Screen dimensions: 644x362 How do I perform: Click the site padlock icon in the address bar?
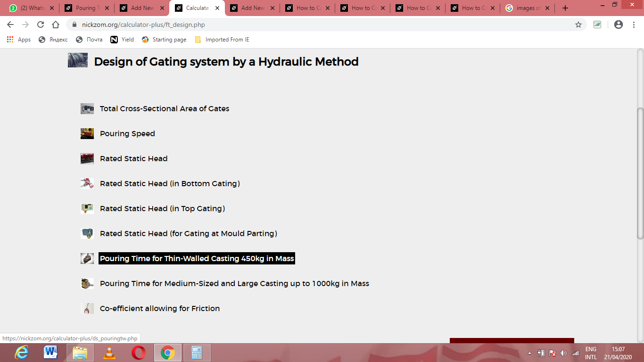coord(74,25)
